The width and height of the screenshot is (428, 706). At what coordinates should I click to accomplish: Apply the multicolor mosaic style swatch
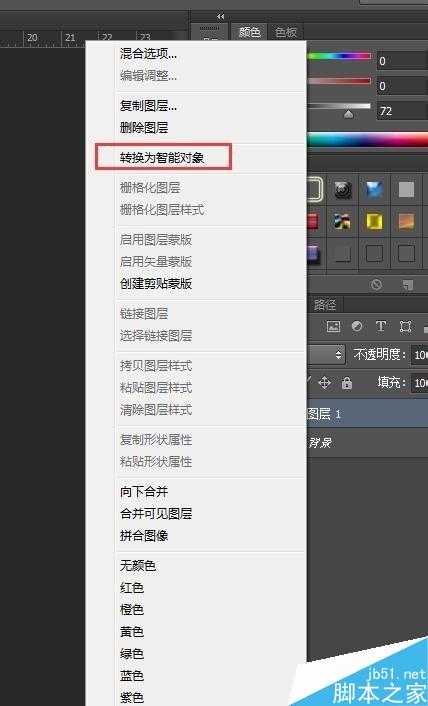click(x=343, y=221)
